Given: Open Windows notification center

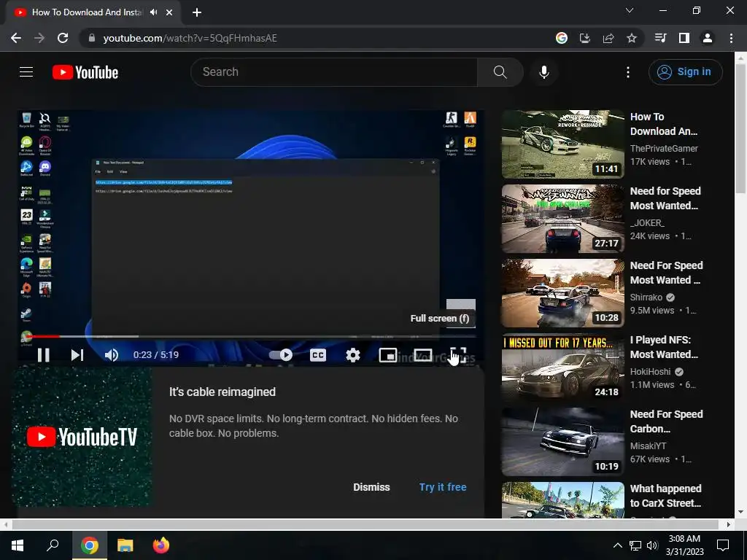Looking at the screenshot, I should (x=723, y=545).
